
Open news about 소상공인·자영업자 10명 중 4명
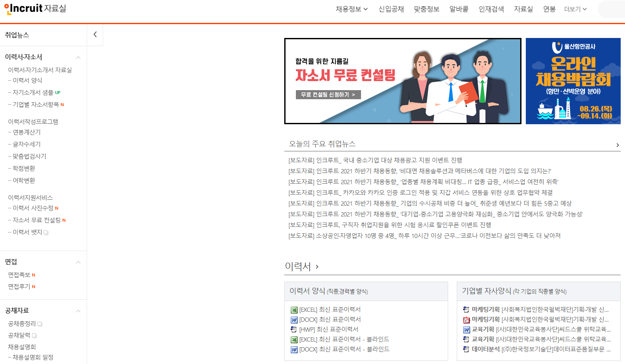point(424,235)
